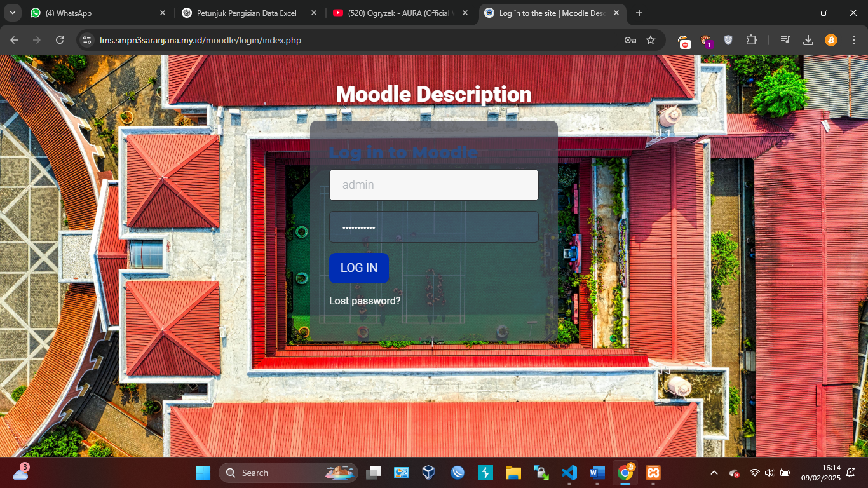Open the volume speaker tray icon
The image size is (868, 488).
point(770,473)
